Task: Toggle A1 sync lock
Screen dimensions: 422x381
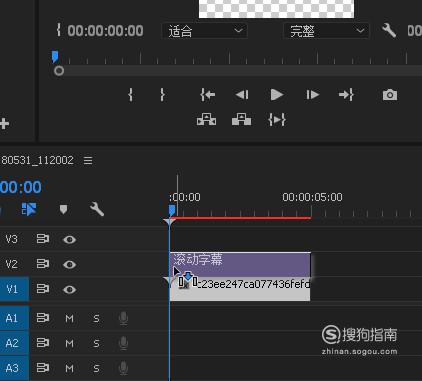Action: pyautogui.click(x=43, y=318)
